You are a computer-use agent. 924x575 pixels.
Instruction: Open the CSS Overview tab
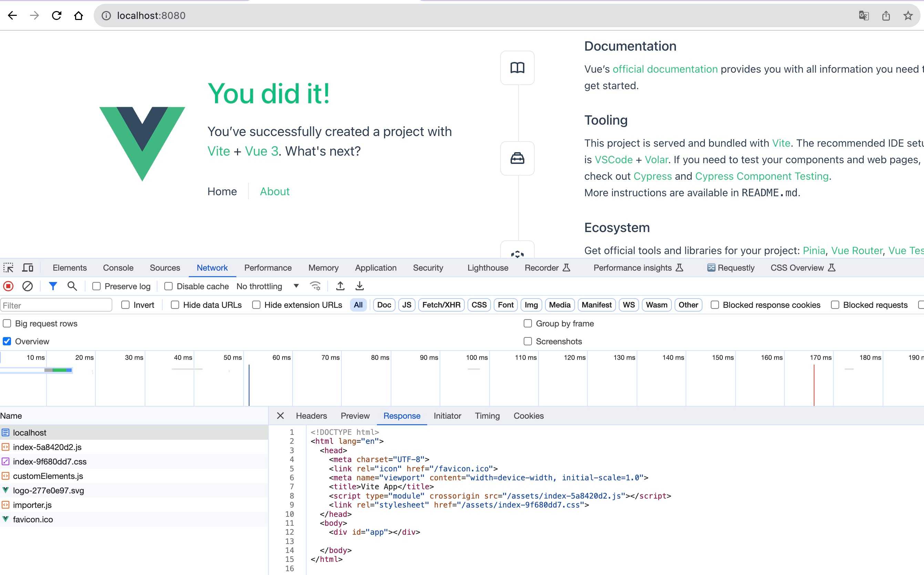tap(803, 268)
